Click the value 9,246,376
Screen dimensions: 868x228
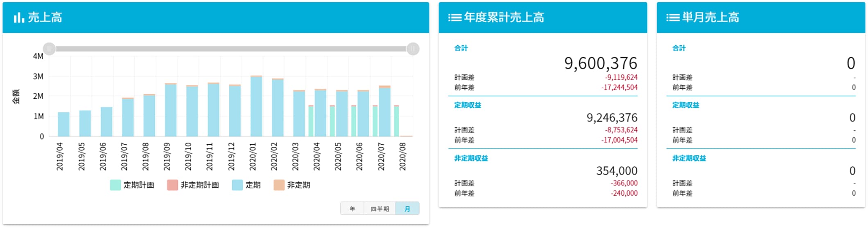612,118
